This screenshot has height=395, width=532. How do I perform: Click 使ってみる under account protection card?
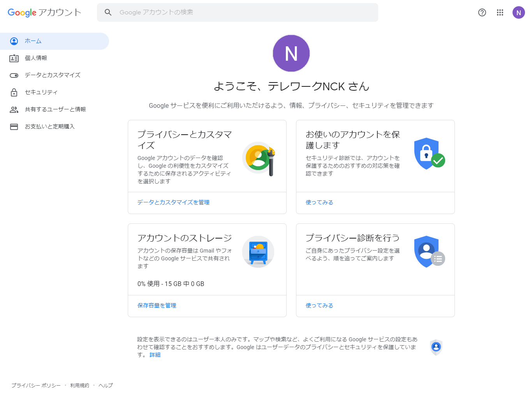319,202
